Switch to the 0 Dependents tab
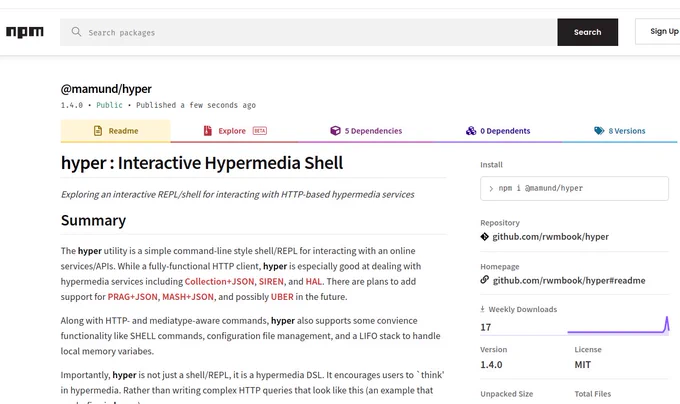Viewport: 680px width, 404px height. (497, 130)
